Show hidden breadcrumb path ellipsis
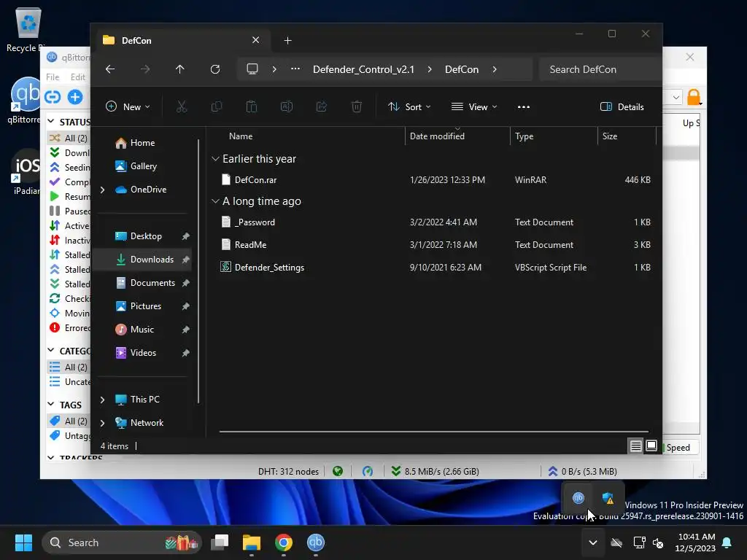 [x=295, y=69]
